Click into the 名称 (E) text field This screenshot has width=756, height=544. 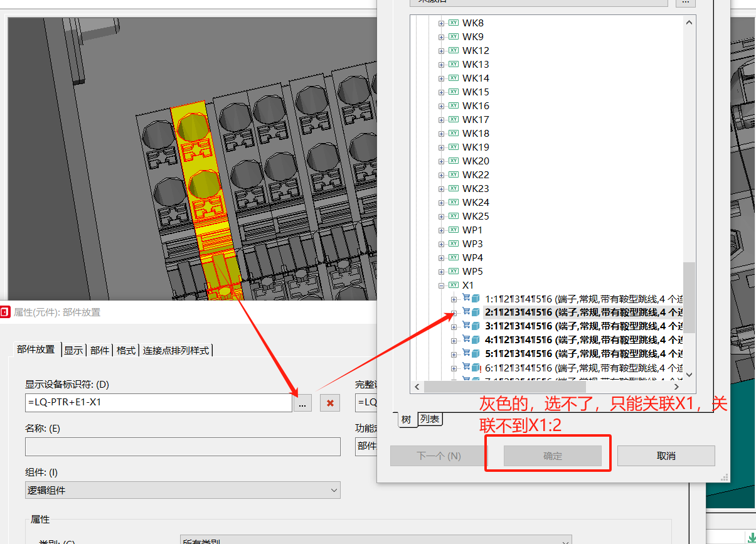tap(183, 447)
